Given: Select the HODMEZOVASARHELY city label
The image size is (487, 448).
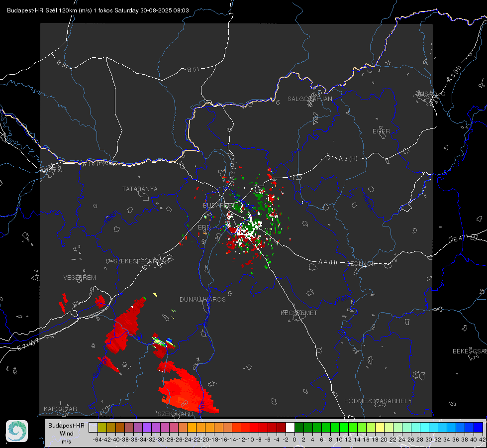Looking at the screenshot, I should [378, 401].
